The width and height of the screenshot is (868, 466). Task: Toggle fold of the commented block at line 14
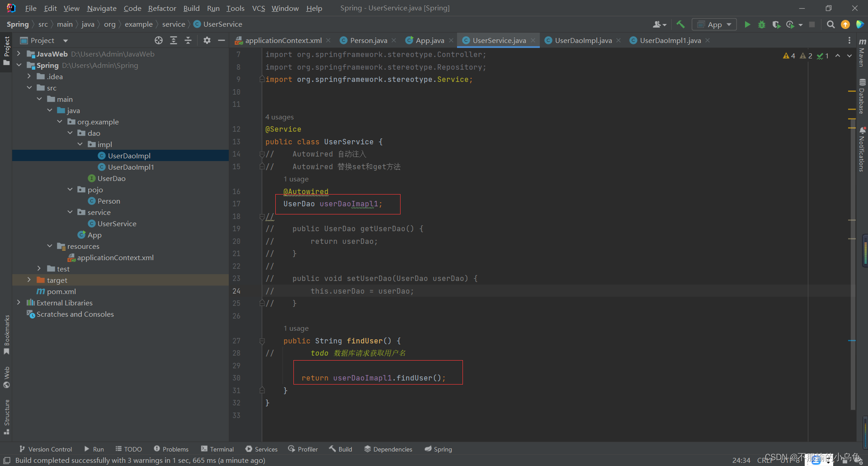262,154
